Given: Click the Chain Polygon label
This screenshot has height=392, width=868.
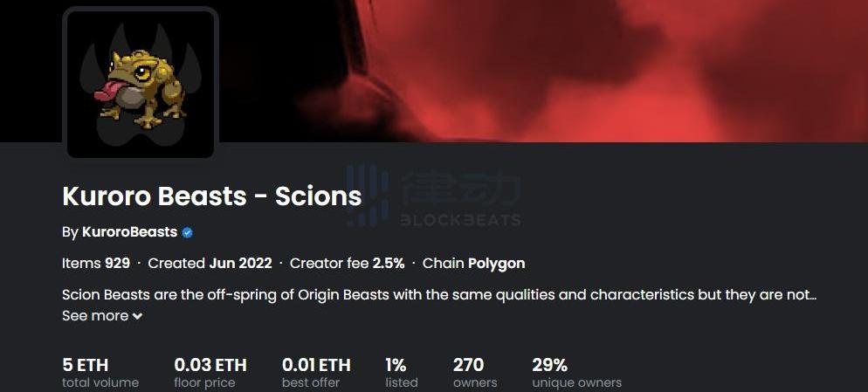Looking at the screenshot, I should click(x=473, y=263).
